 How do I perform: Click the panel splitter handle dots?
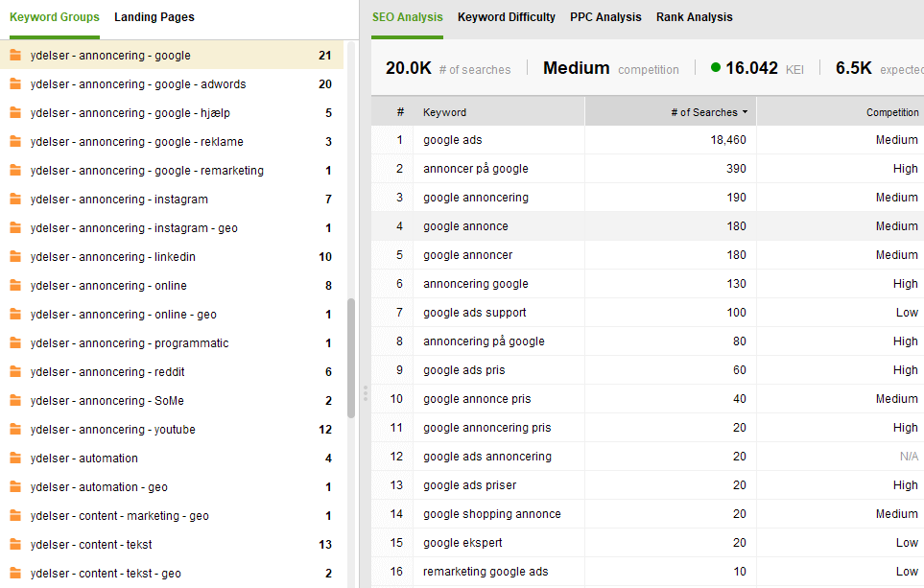pos(365,393)
